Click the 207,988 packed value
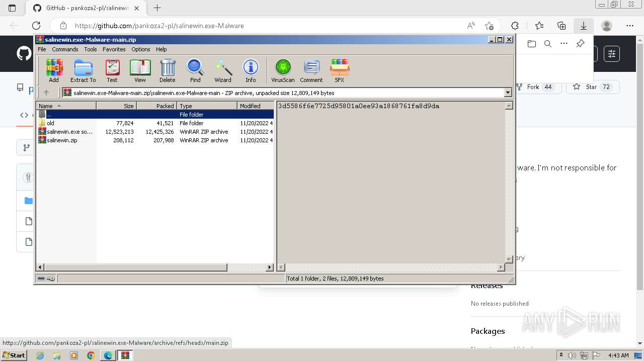Screen dimensions: 644x362 click(164, 140)
